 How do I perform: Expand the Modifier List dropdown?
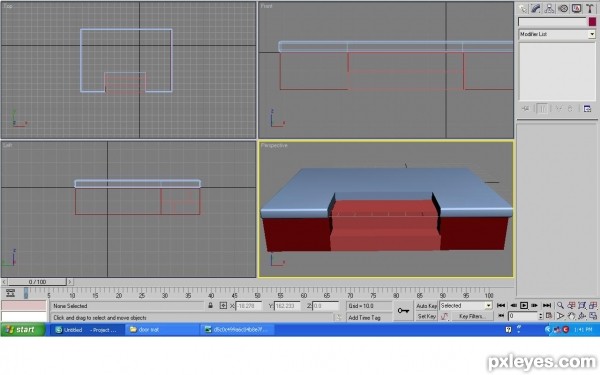click(x=557, y=34)
